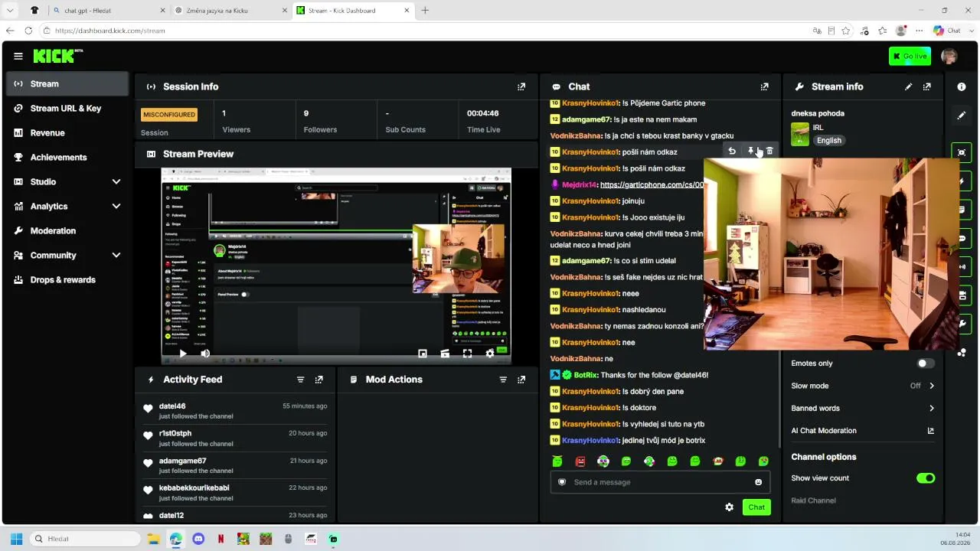Open Slow mode options
Image resolution: width=980 pixels, height=551 pixels.
coord(863,386)
